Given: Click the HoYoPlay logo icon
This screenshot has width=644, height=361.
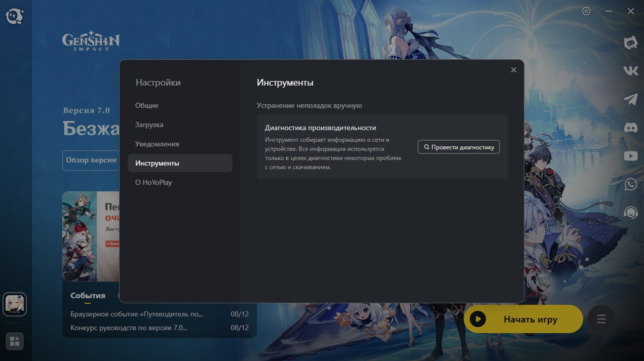Looking at the screenshot, I should [15, 16].
